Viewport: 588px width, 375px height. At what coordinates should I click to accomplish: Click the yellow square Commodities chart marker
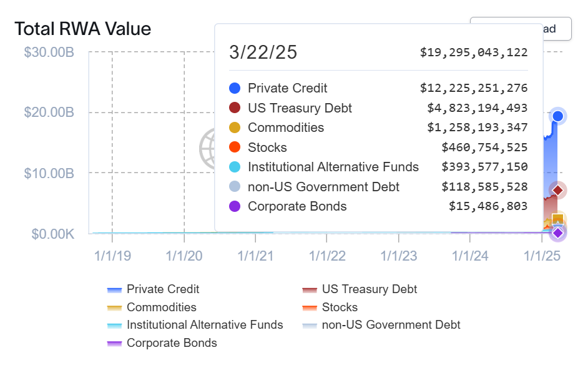pyautogui.click(x=558, y=219)
